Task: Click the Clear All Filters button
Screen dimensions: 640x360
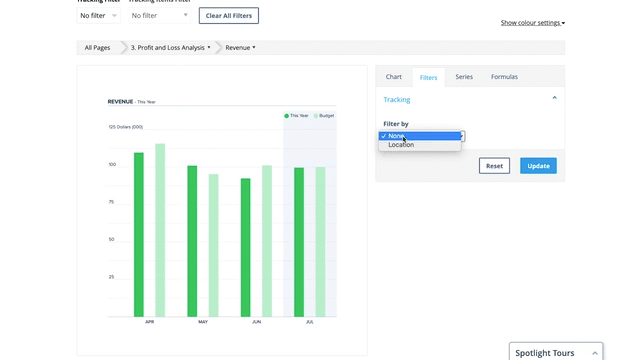Action: [x=229, y=16]
